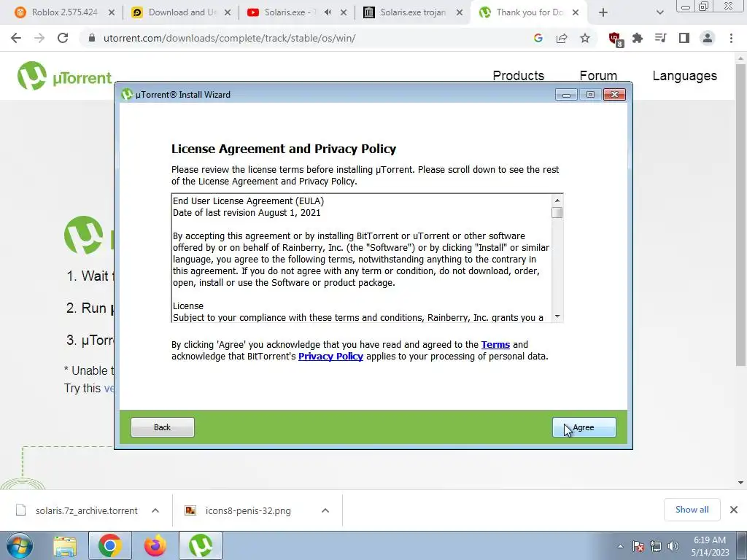The height and width of the screenshot is (560, 747).
Task: Open the Windows Start menu
Action: coord(20,545)
